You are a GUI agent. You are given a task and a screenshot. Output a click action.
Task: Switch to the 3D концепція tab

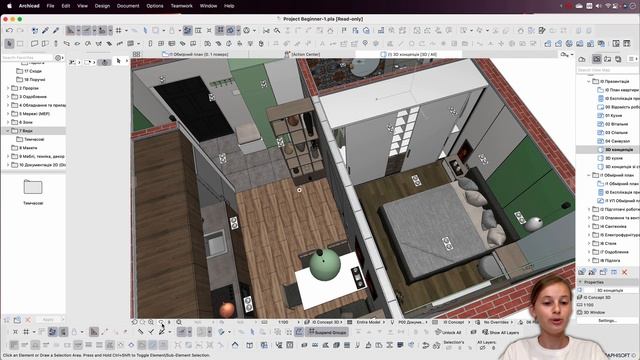pyautogui.click(x=408, y=54)
